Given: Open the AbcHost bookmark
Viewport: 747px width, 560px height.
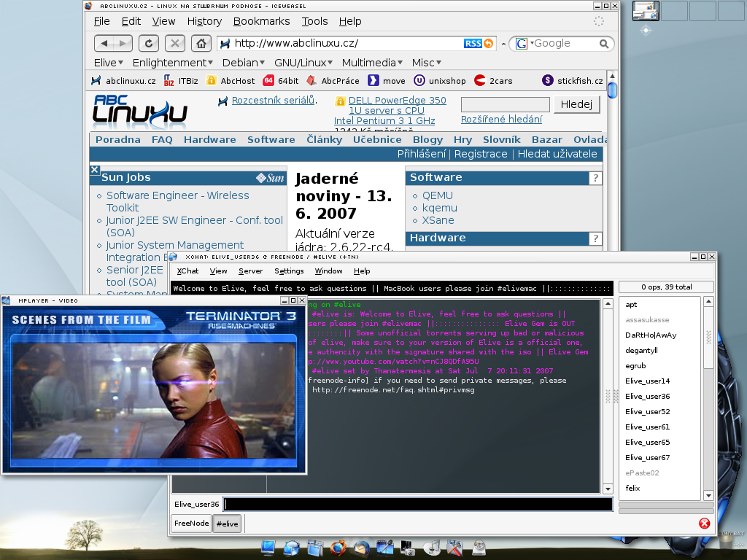Looking at the screenshot, I should 230,80.
